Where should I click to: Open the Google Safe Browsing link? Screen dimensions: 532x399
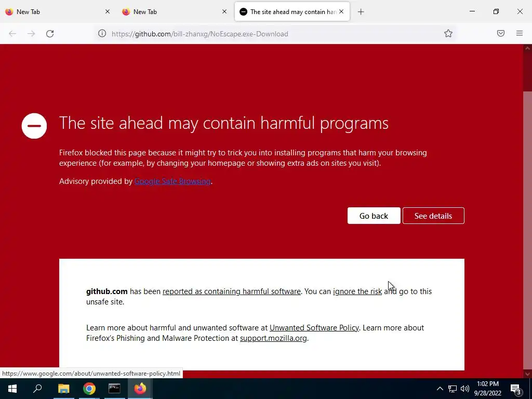click(x=172, y=181)
